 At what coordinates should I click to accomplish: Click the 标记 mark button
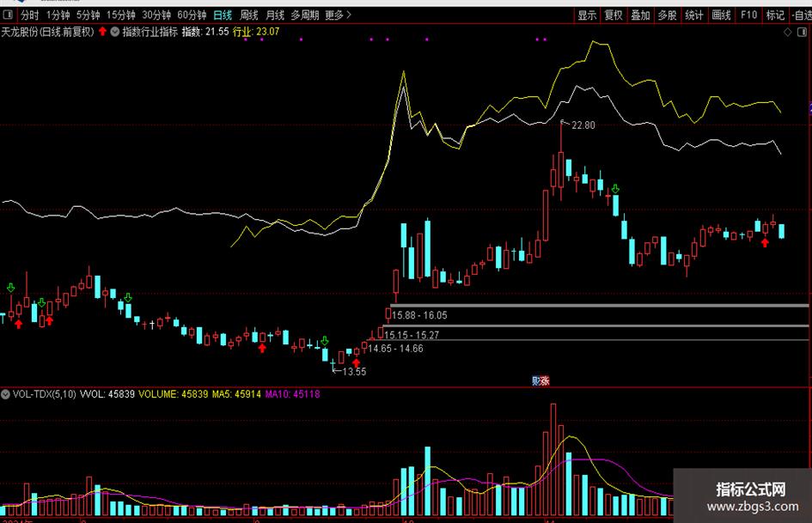775,15
